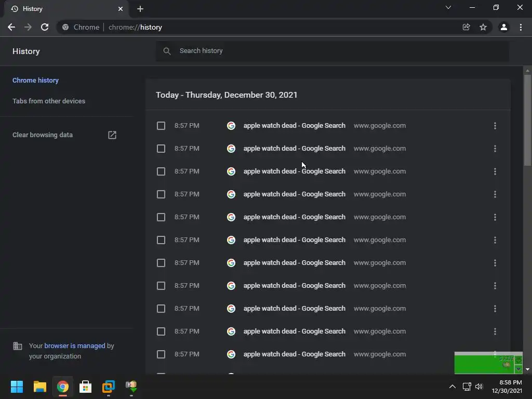Open Microsoft Store from the taskbar
The width and height of the screenshot is (532, 399).
[x=86, y=387]
